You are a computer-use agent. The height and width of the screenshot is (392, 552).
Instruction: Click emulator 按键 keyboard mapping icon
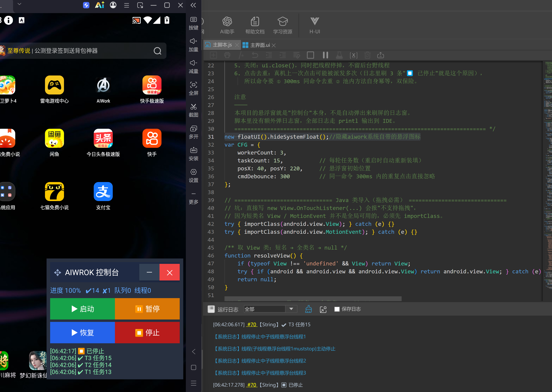coord(193,23)
